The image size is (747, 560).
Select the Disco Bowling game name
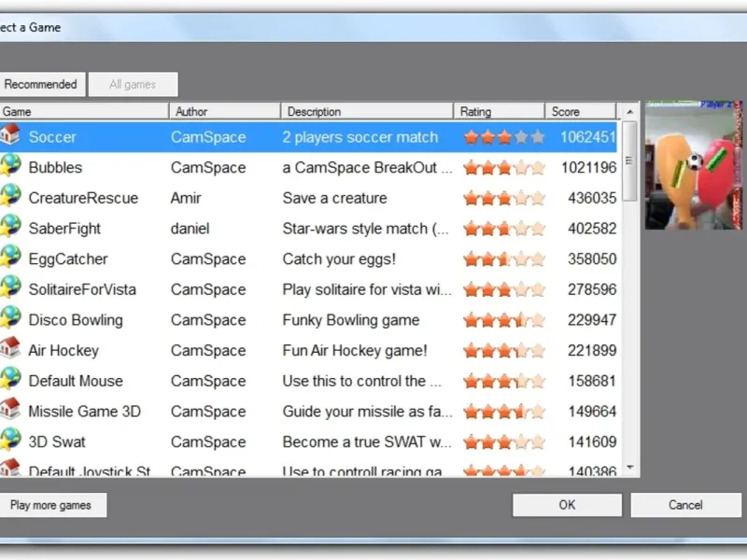76,320
